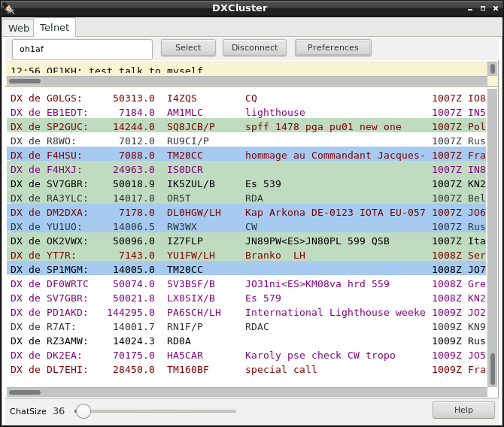The width and height of the screenshot is (504, 427).
Task: Select the spot row DX de PD1AKD
Action: click(x=246, y=313)
